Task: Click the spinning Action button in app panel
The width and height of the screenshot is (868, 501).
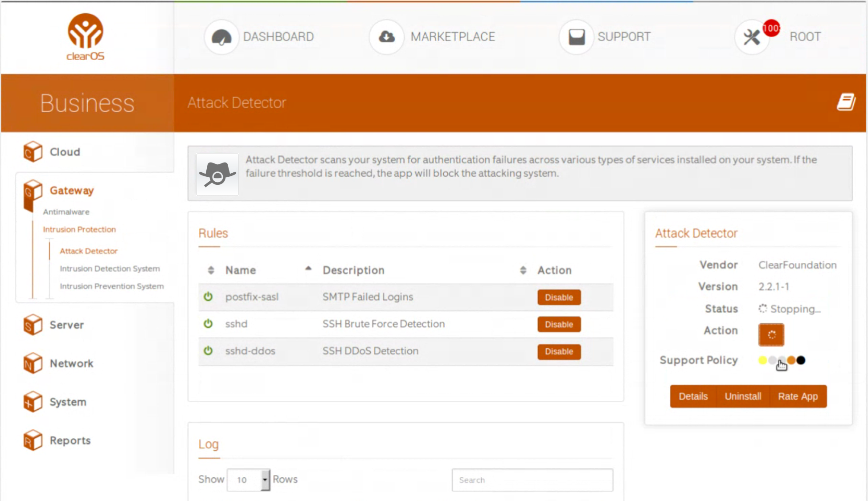Action: pos(771,334)
